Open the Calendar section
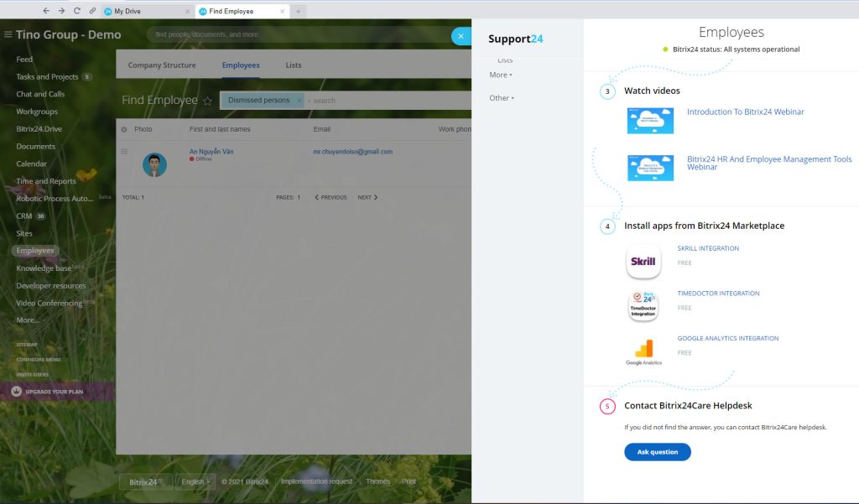This screenshot has width=859, height=504. (x=31, y=164)
